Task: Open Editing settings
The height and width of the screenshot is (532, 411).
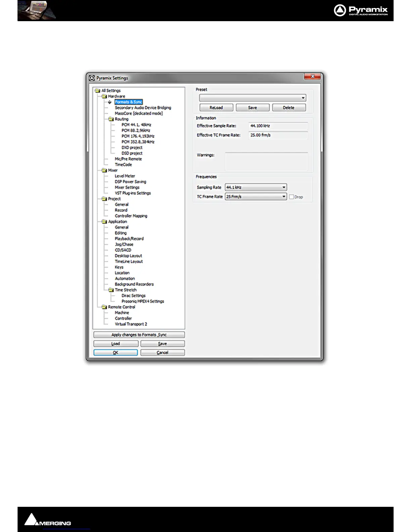Action: pyautogui.click(x=121, y=233)
